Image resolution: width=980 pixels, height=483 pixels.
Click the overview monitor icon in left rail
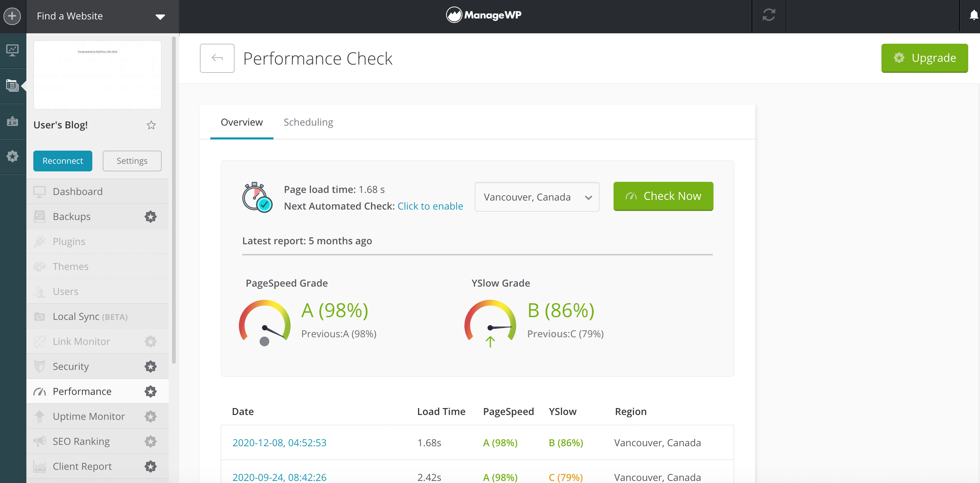tap(12, 50)
